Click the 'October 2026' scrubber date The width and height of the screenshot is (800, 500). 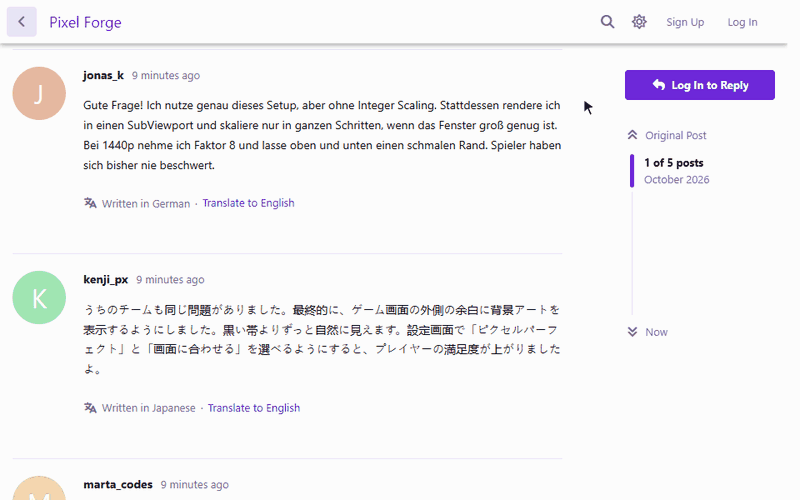click(x=676, y=180)
